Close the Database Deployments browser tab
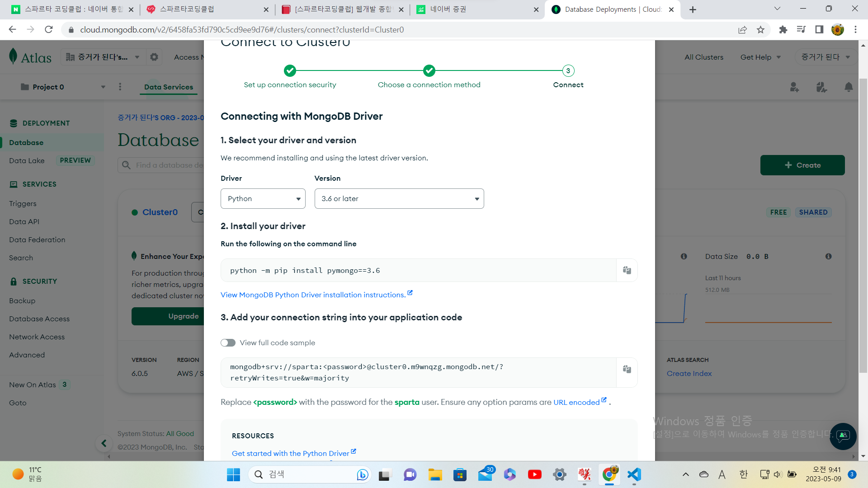This screenshot has height=488, width=868. point(671,9)
